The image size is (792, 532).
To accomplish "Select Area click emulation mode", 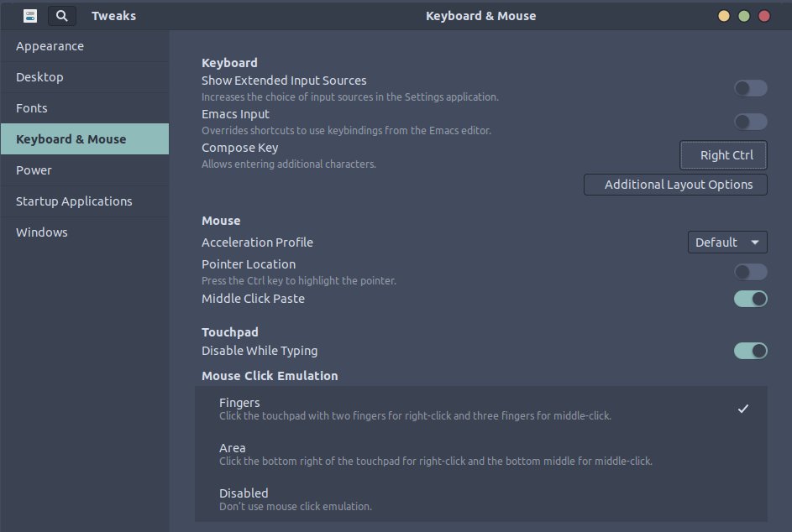I will (x=481, y=453).
